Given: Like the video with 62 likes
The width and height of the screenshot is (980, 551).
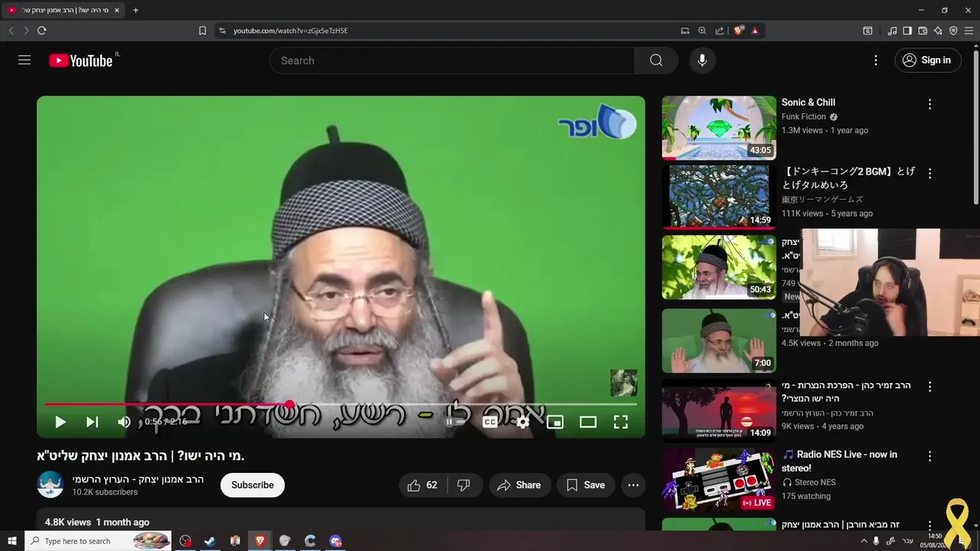Looking at the screenshot, I should click(x=422, y=485).
